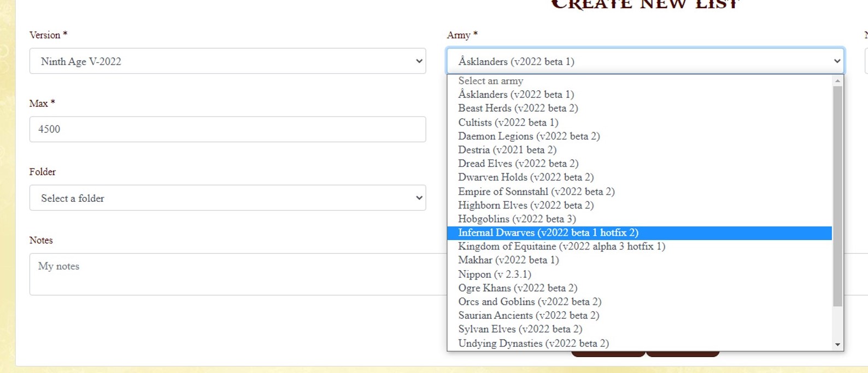Collapse the Army dropdown

645,61
